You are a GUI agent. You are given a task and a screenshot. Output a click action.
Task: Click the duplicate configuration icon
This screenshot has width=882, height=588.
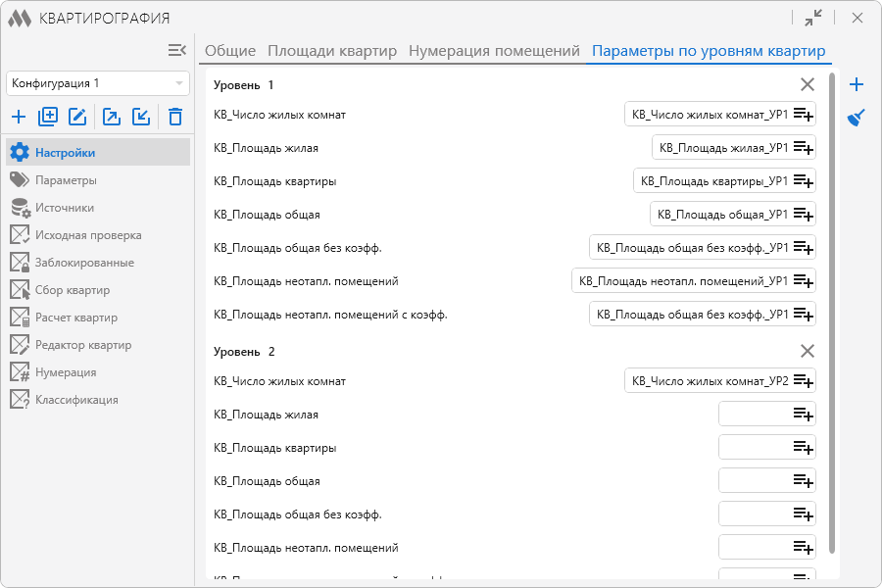tap(48, 118)
